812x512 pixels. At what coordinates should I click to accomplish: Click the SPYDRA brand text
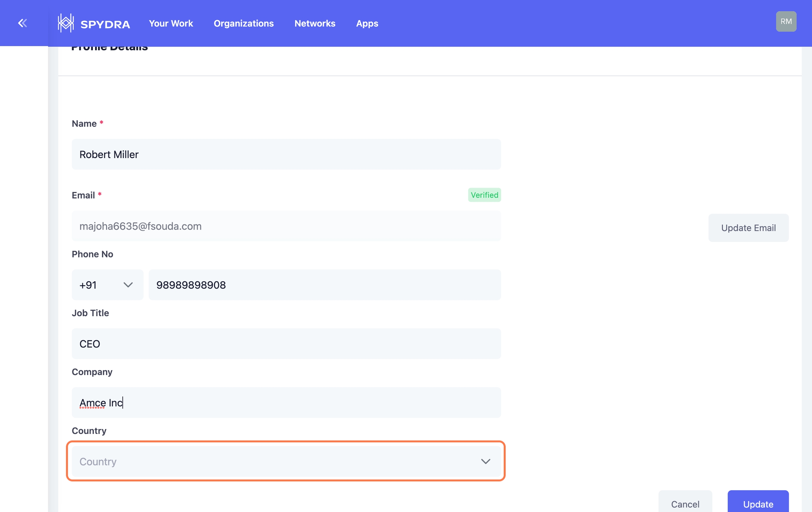[105, 24]
